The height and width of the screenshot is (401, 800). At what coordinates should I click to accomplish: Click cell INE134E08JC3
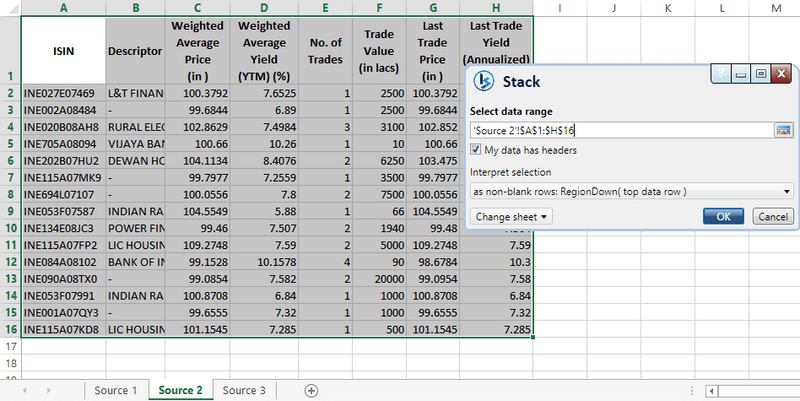pyautogui.click(x=64, y=228)
